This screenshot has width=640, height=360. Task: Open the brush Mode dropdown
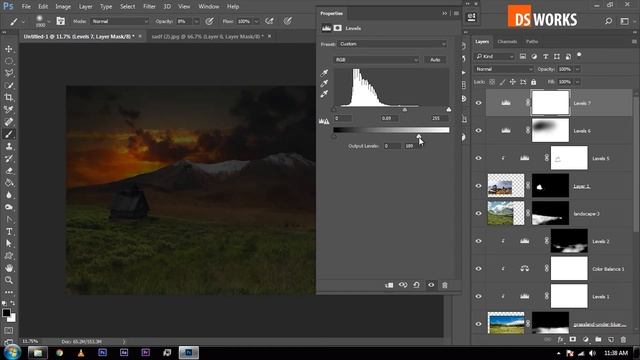coord(120,21)
